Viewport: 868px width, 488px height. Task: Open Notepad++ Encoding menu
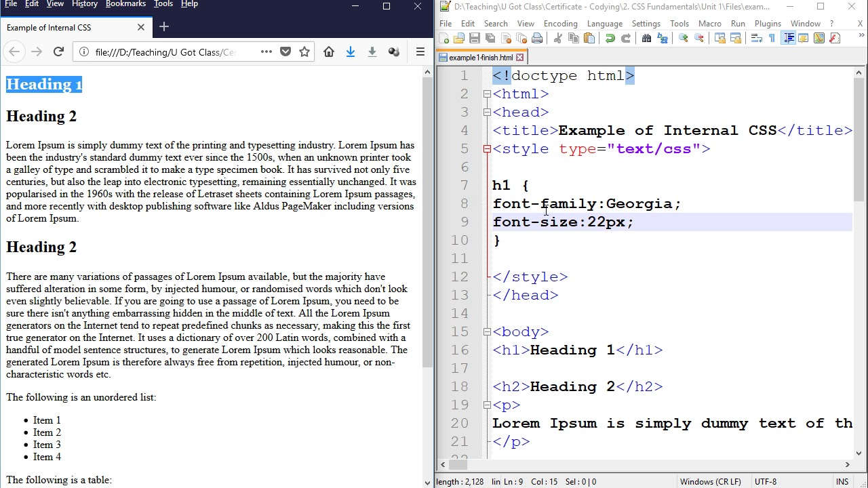(560, 24)
